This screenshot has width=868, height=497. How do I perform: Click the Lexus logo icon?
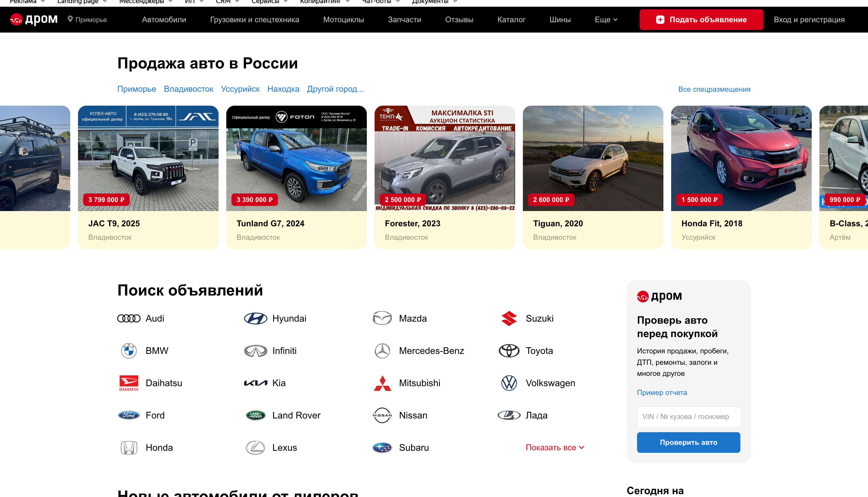pyautogui.click(x=256, y=447)
